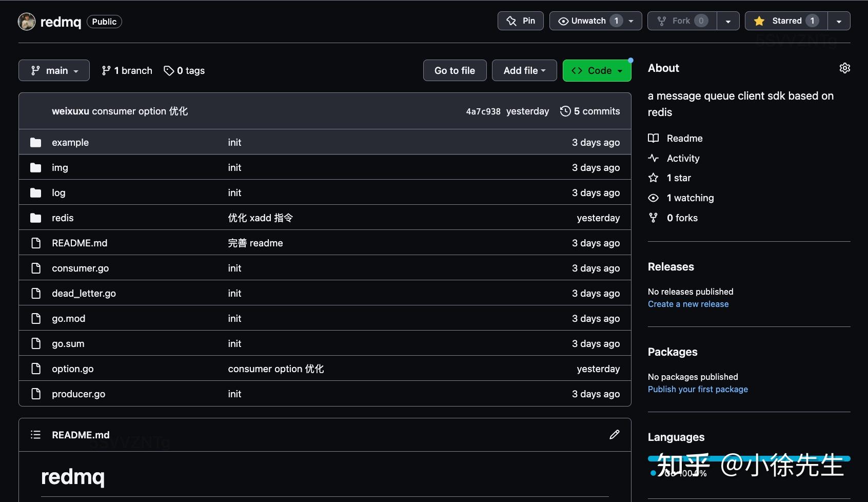
Task: Toggle Pin for this repository
Action: pos(520,21)
